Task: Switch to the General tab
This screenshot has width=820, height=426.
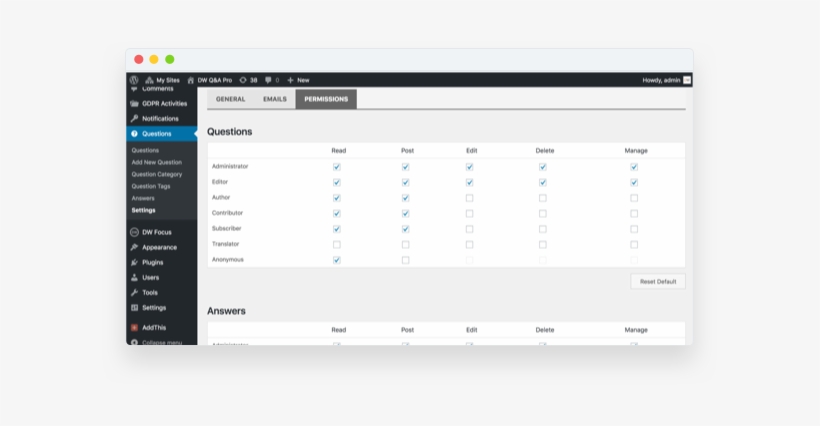Action: point(231,99)
